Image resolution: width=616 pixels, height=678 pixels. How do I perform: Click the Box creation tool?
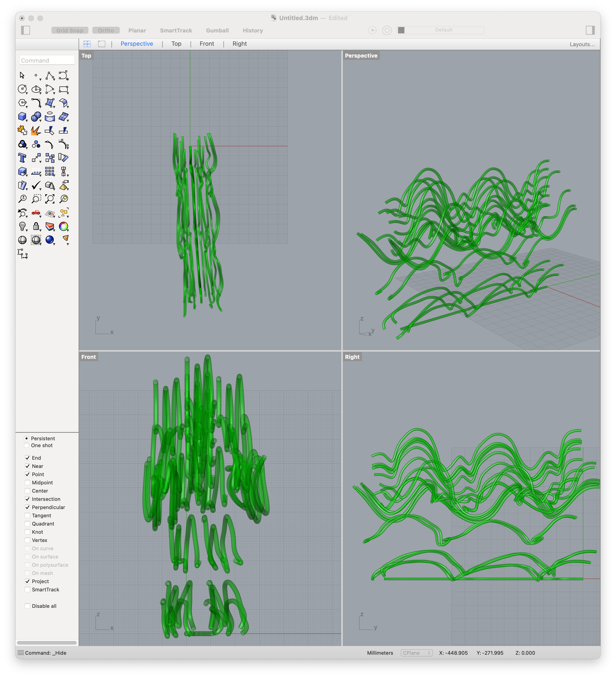point(22,116)
